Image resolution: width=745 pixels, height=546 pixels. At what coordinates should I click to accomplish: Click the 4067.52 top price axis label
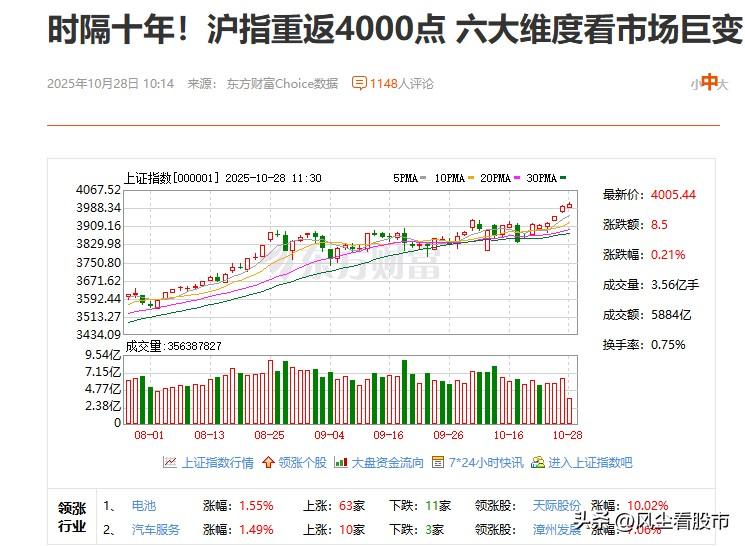click(98, 190)
